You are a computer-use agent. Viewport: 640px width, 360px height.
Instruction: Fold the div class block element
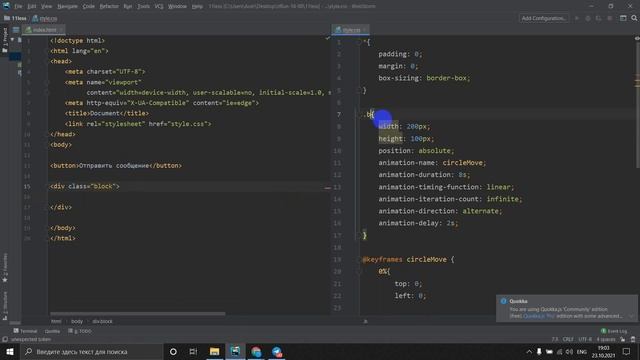pos(47,186)
